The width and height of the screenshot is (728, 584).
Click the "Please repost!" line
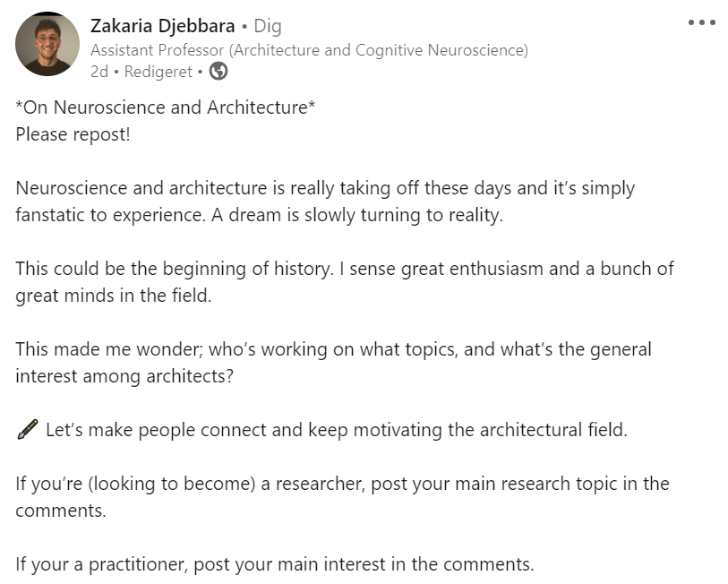click(73, 133)
